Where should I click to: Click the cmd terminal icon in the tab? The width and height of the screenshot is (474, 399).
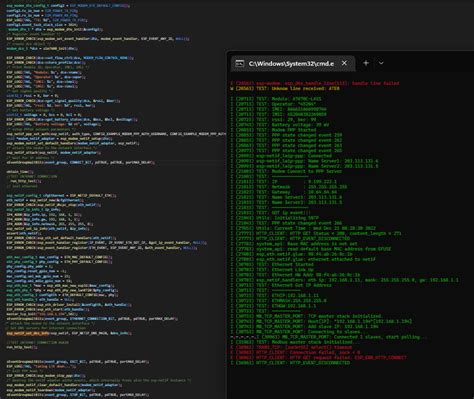[x=239, y=63]
